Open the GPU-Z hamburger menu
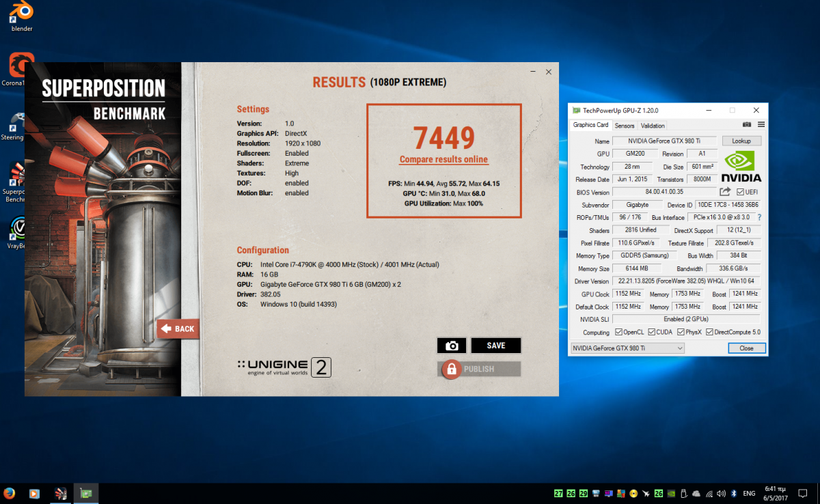Viewport: 820px width, 504px height. click(x=761, y=124)
